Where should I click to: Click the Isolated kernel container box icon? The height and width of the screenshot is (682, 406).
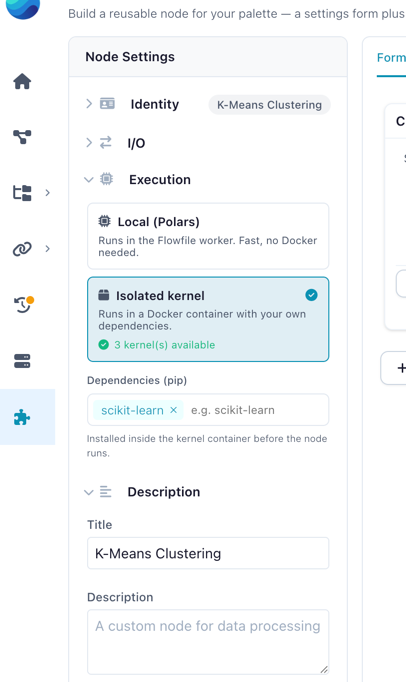[104, 295]
